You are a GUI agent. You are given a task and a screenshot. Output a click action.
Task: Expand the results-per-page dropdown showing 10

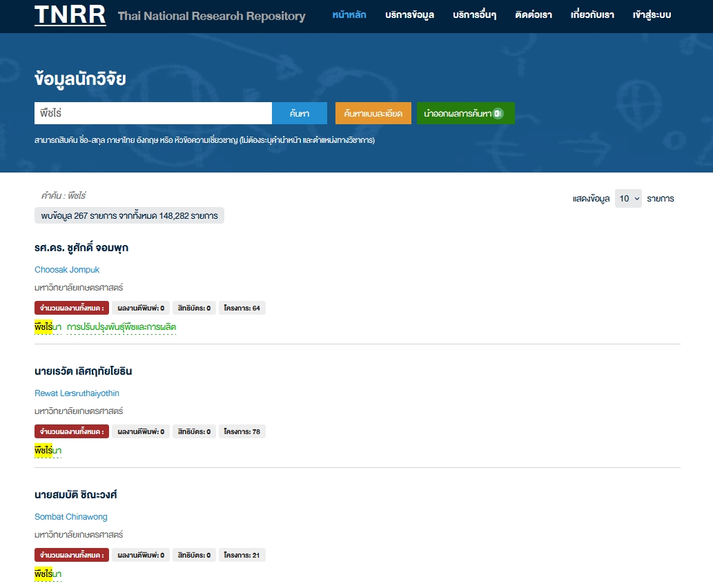tap(628, 199)
